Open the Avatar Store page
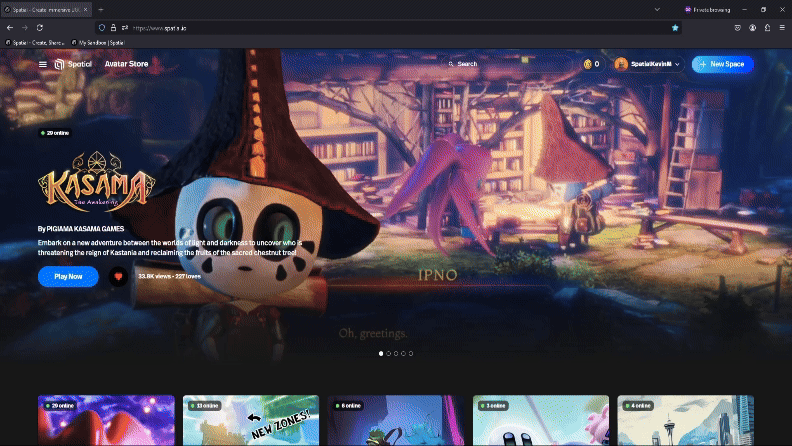The image size is (792, 446). tap(126, 64)
